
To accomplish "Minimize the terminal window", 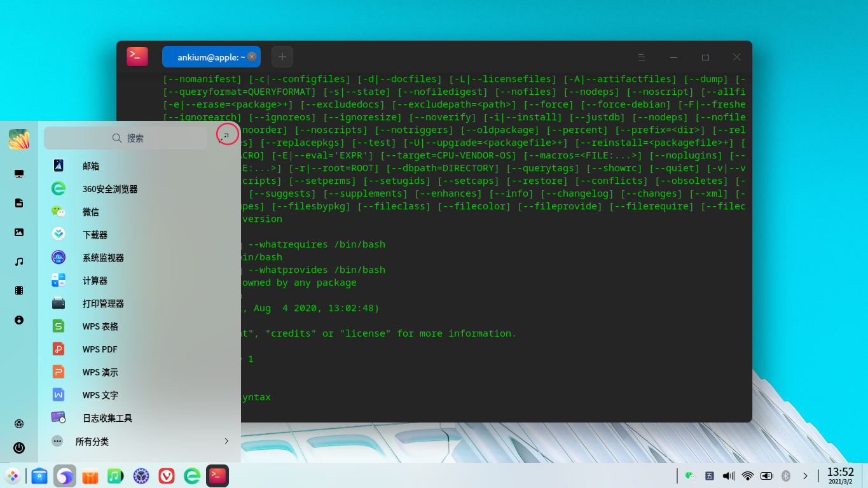I will [673, 57].
